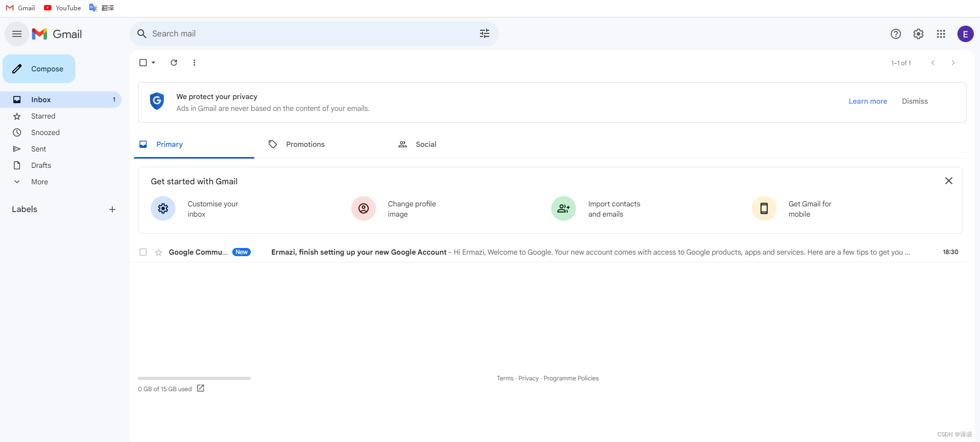Open the select dropdown arrow in toolbar

153,63
